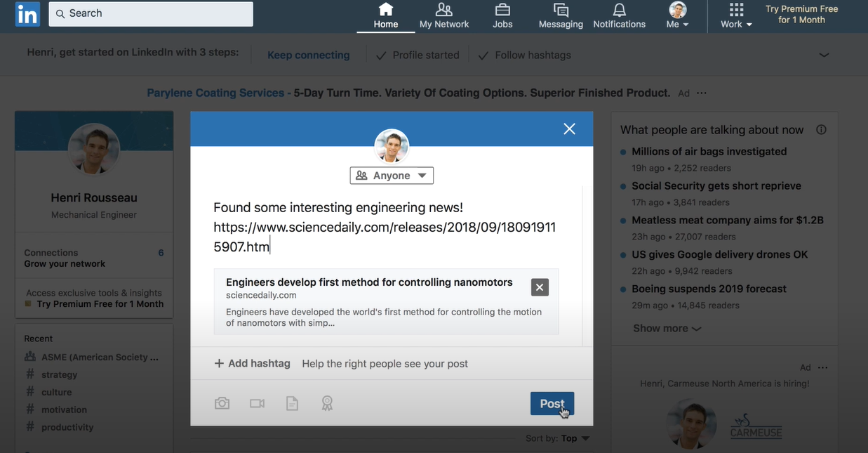This screenshot has height=453, width=868.
Task: Open the Anyone audience dropdown
Action: tap(392, 176)
